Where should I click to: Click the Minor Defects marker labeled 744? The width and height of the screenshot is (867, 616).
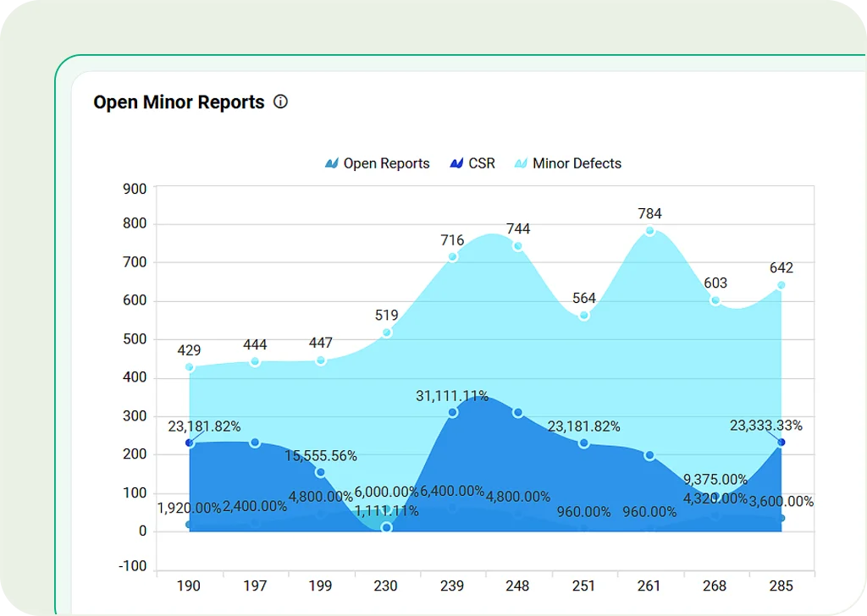(518, 246)
